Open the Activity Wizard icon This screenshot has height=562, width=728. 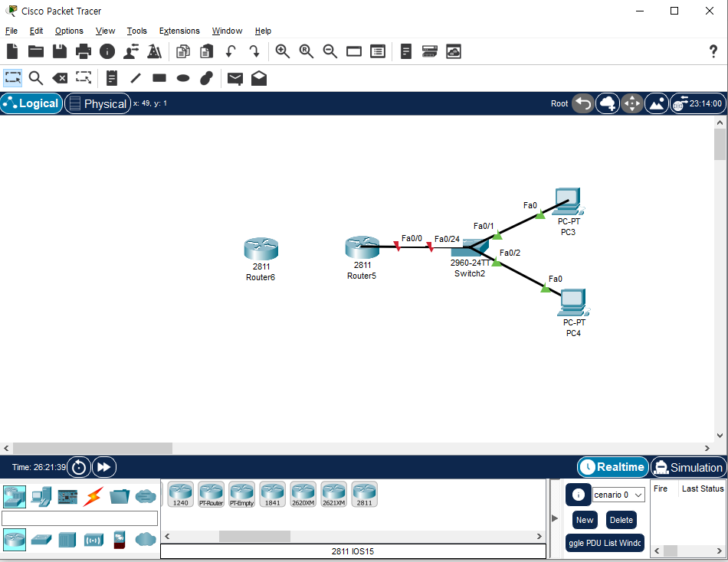131,51
